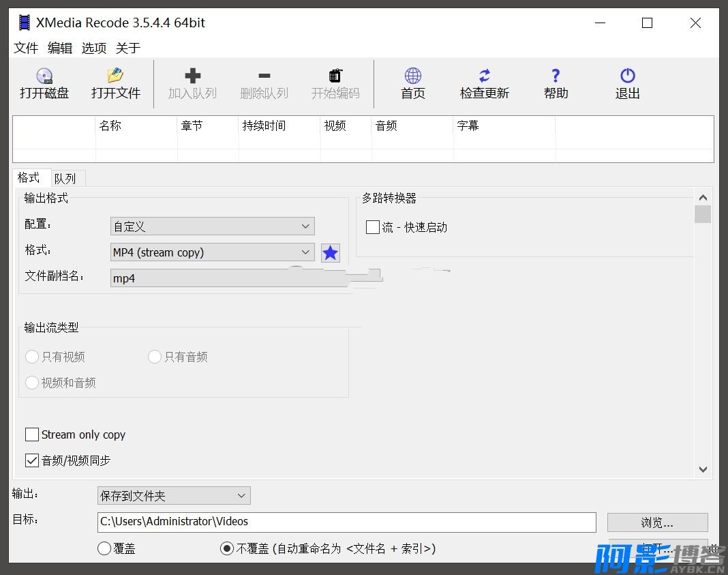Exit the app using 退出 power icon
Image resolution: width=728 pixels, height=575 pixels.
coord(627,76)
